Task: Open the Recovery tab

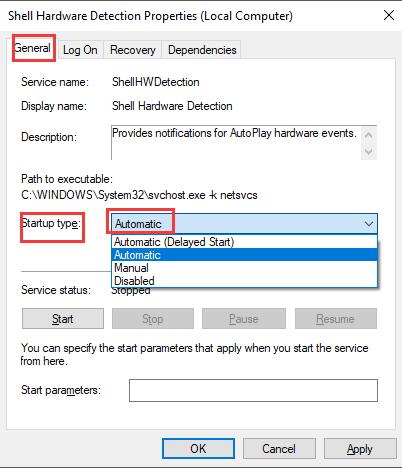Action: click(133, 50)
